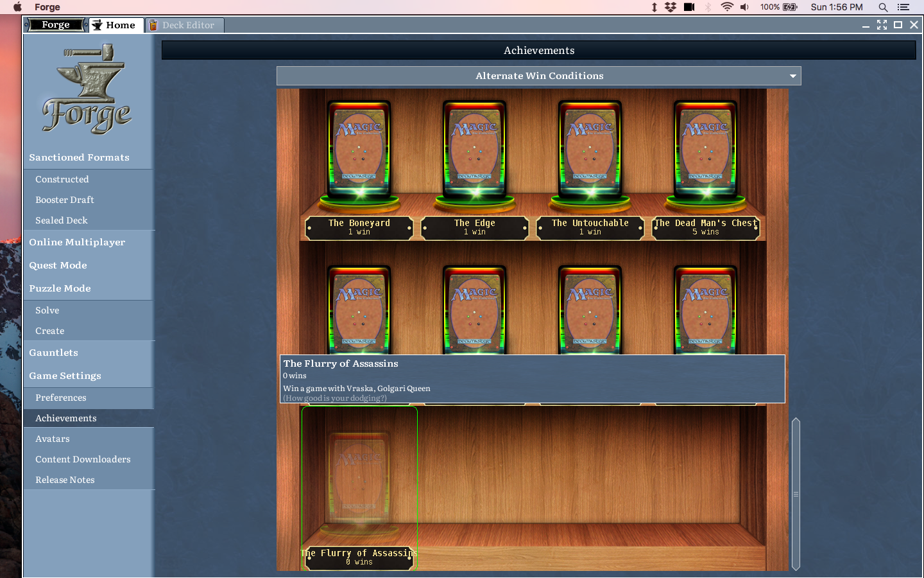
Task: Open the Alternate Win Conditions dropdown
Action: (x=539, y=76)
